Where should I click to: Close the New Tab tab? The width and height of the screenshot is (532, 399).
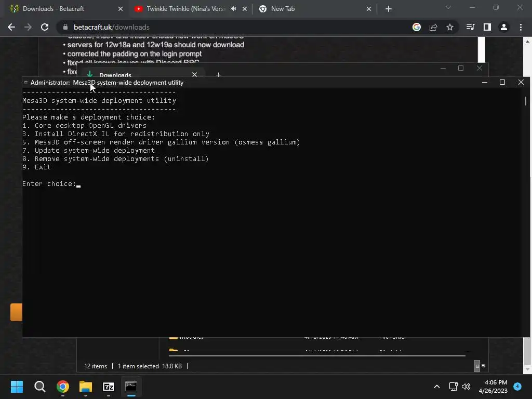tap(369, 9)
